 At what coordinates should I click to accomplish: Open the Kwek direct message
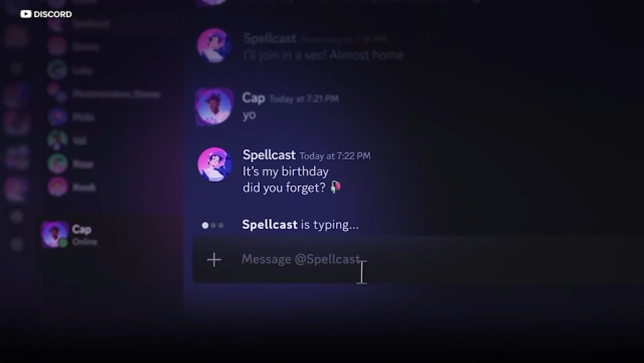(x=84, y=187)
